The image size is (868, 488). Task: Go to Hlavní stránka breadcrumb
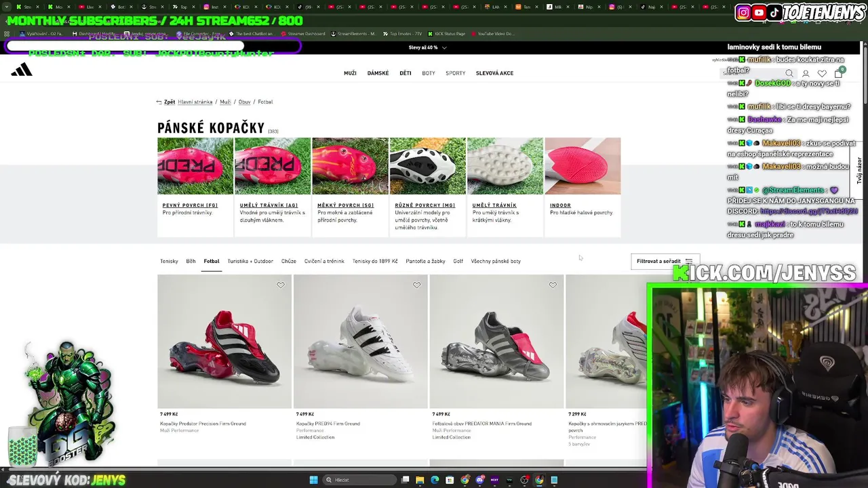click(x=195, y=102)
